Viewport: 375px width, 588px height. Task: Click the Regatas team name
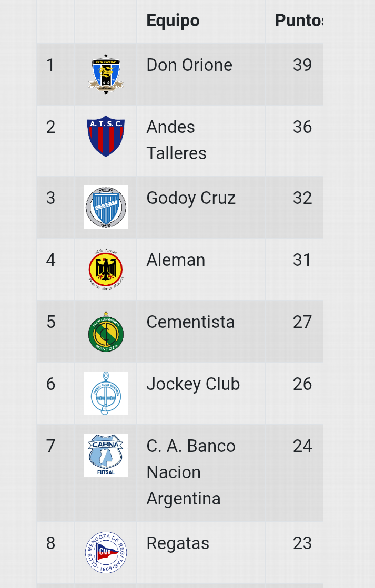178,543
